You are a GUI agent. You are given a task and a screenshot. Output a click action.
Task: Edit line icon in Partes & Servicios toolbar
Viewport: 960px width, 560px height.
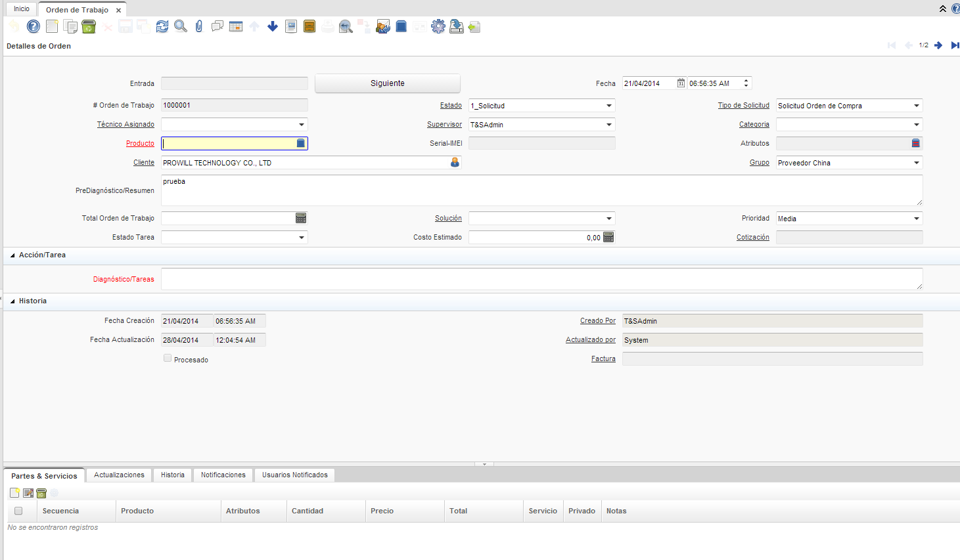pos(28,493)
